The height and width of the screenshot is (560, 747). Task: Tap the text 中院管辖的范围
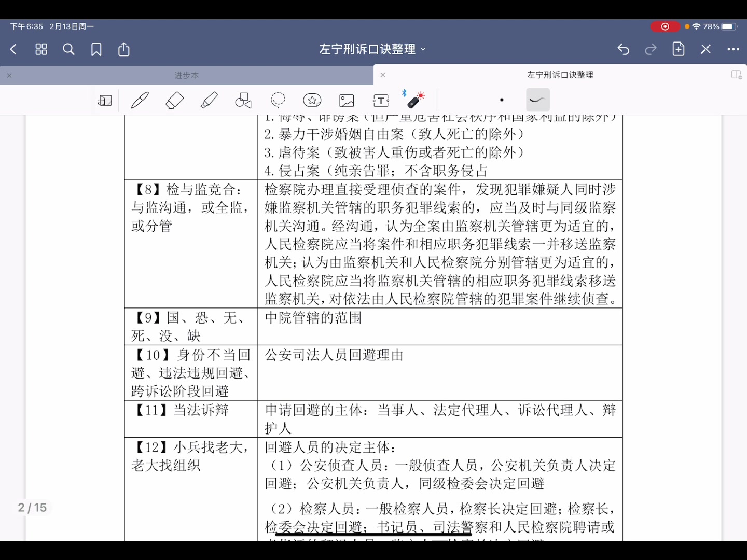click(313, 317)
